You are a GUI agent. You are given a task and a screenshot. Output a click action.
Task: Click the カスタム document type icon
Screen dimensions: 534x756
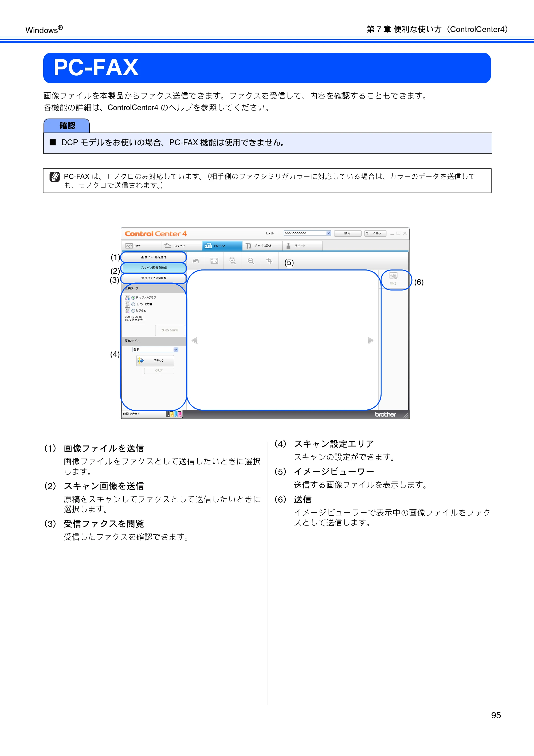(x=127, y=311)
